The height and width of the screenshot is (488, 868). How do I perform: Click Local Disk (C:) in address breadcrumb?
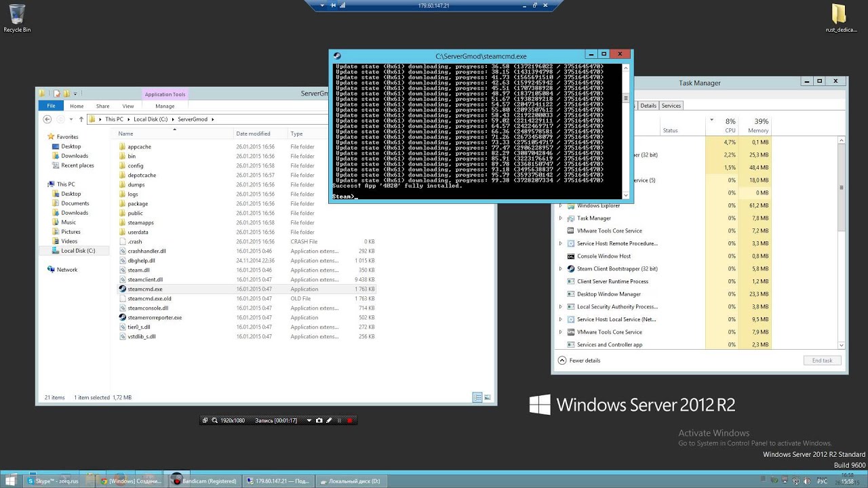(x=151, y=119)
